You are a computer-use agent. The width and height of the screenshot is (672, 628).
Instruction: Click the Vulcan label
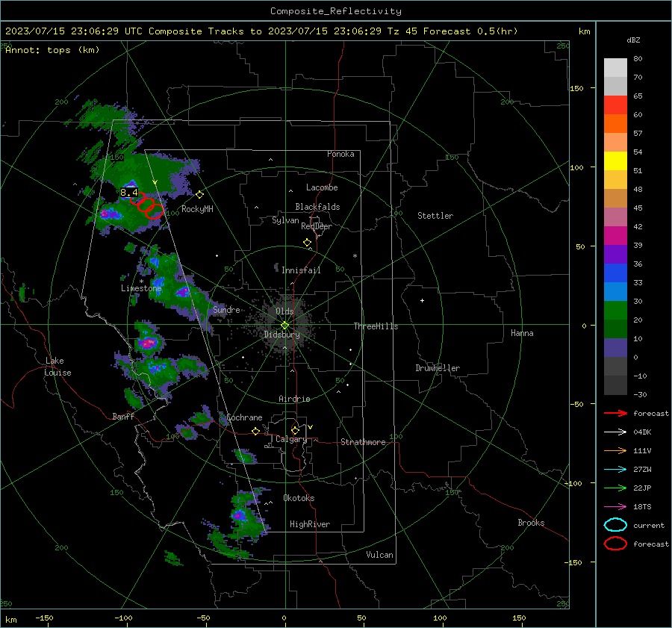point(379,555)
